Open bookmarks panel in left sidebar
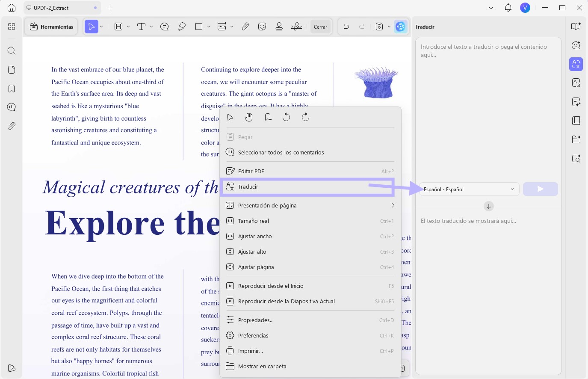Screen dimensions: 588x379 coord(12,89)
